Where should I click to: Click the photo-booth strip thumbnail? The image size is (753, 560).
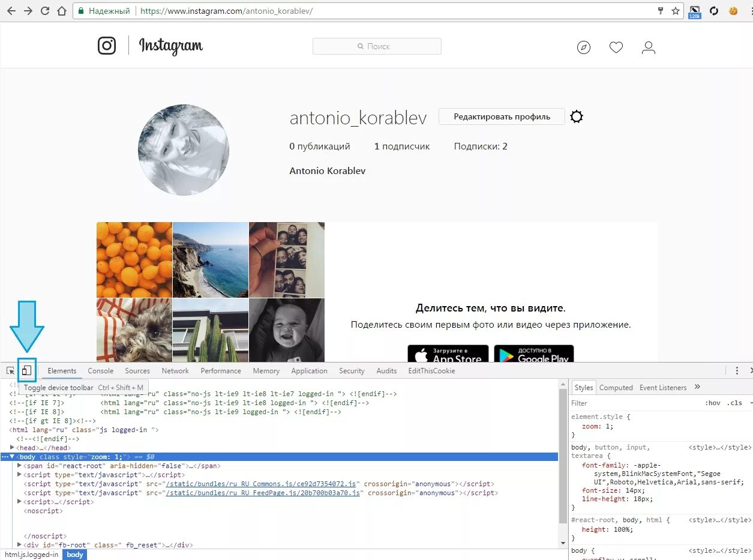[x=287, y=260]
